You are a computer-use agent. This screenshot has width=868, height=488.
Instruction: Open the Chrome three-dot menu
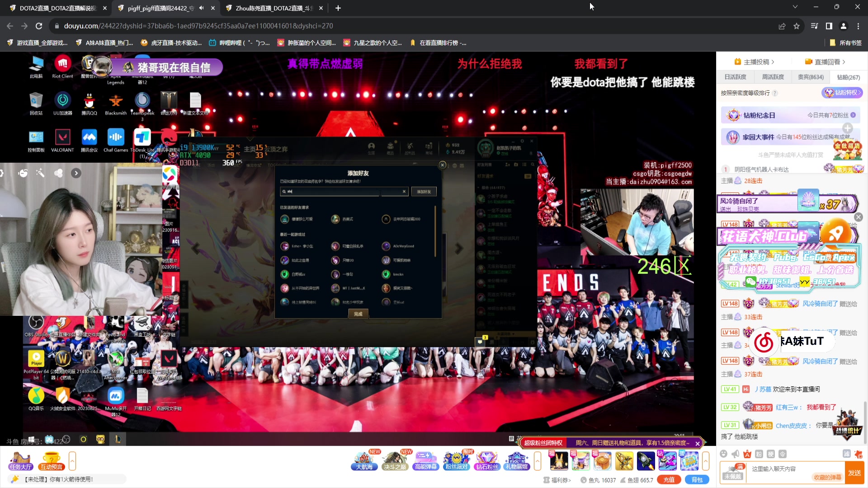[x=858, y=26]
